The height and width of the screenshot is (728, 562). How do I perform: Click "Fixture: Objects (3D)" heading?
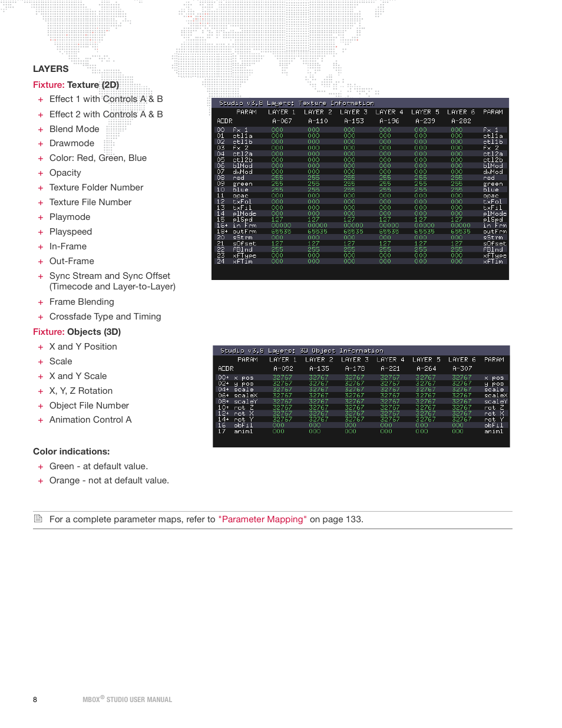(77, 332)
